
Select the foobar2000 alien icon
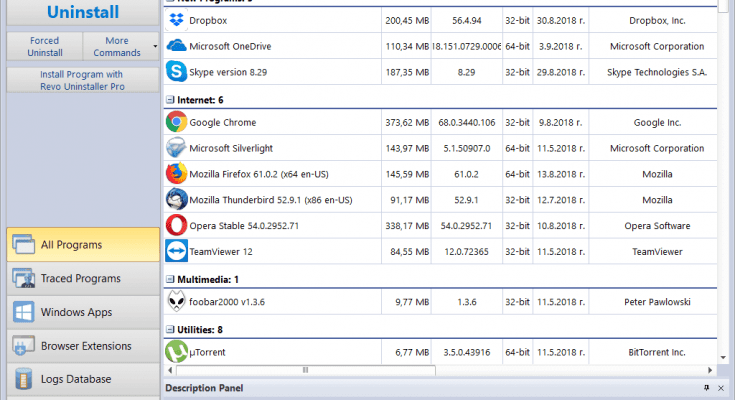click(x=177, y=302)
